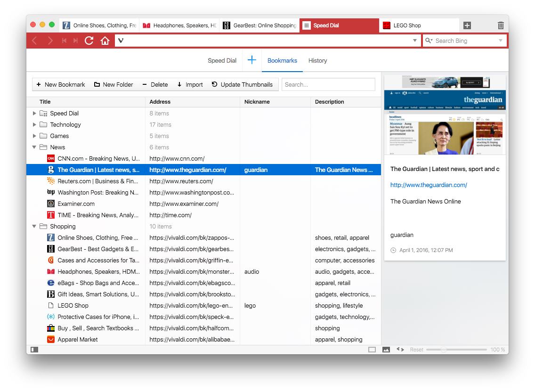Open the History section
This screenshot has height=392, width=535.
click(x=317, y=60)
